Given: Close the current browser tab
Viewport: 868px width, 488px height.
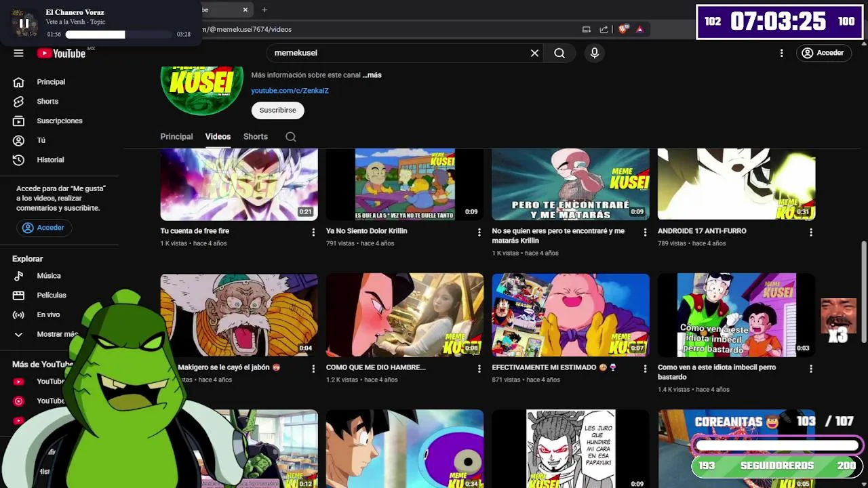Looking at the screenshot, I should pyautogui.click(x=245, y=9).
